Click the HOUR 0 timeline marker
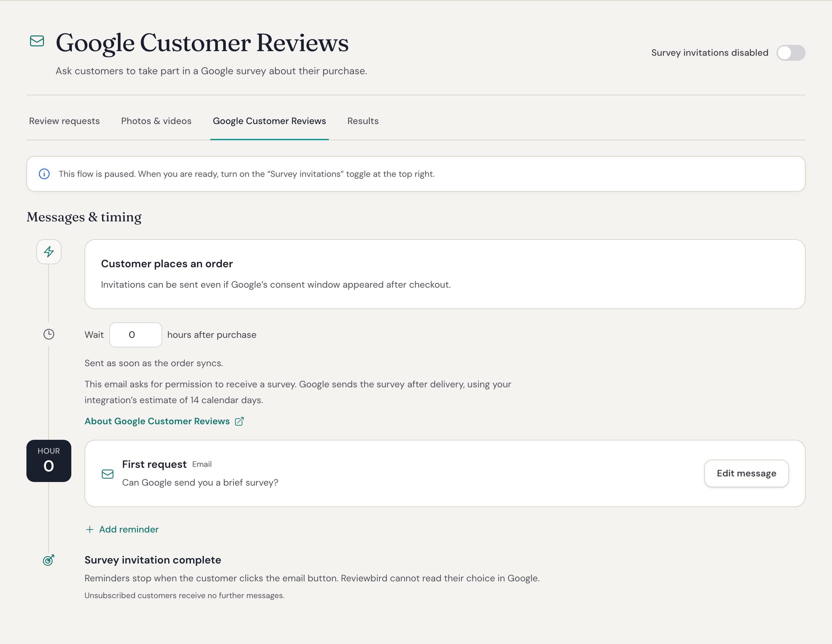Screen dimensions: 832x644 (49, 461)
